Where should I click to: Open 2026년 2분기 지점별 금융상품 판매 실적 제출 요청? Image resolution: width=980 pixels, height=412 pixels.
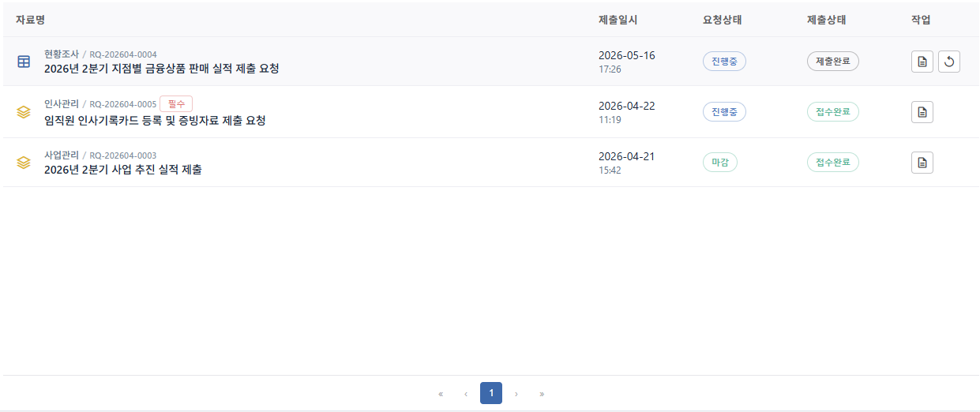click(162, 69)
